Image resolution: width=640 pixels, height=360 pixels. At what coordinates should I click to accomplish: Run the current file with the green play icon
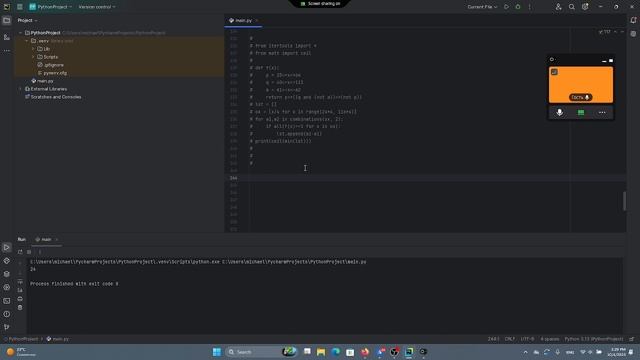(x=506, y=7)
